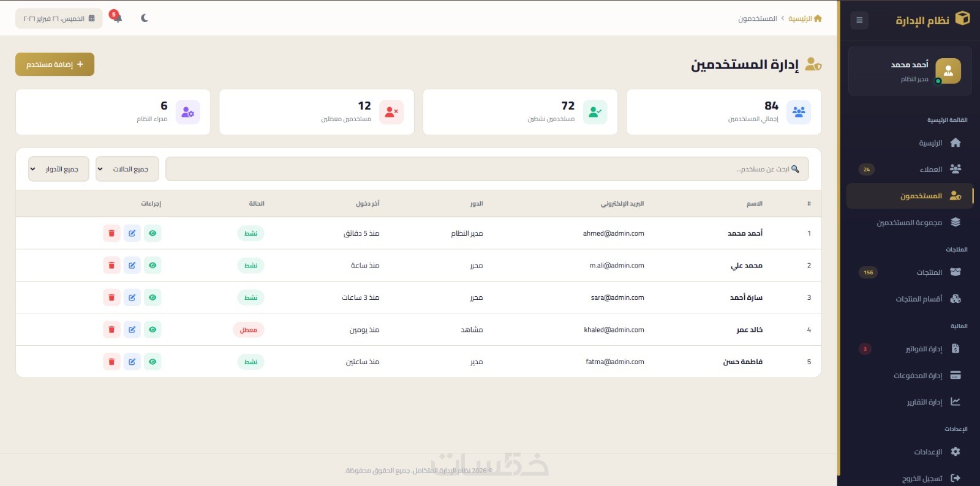Image resolution: width=980 pixels, height=486 pixels.
Task: Open the جميع الحالات status filter dropdown
Action: pyautogui.click(x=127, y=169)
